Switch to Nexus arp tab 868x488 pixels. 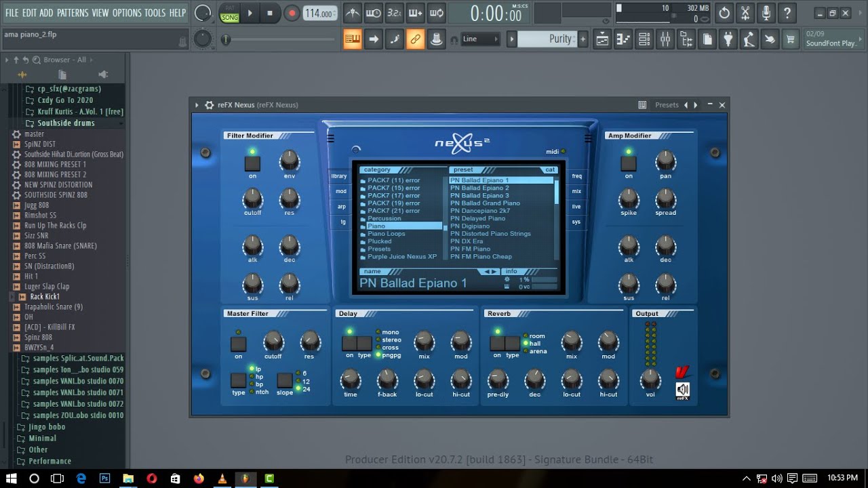click(x=341, y=207)
